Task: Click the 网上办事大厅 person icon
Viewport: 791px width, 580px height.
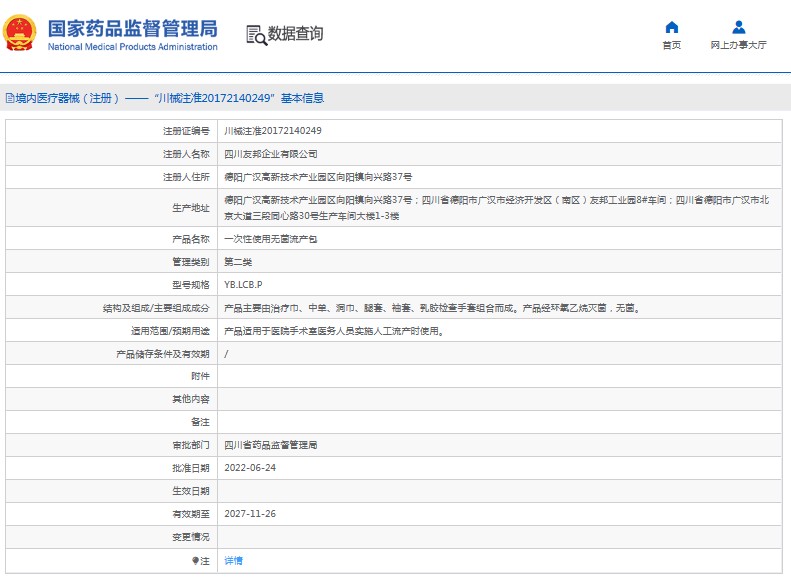Action: click(739, 27)
